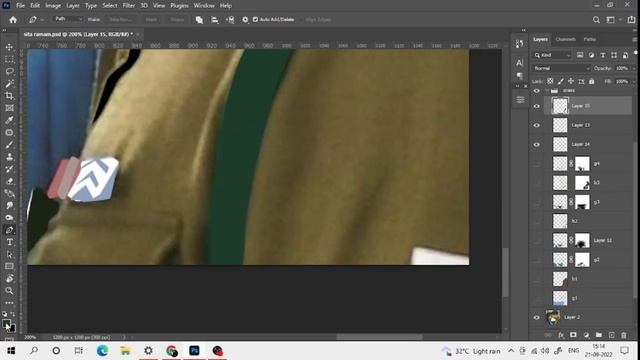Open path alignment options
Image resolution: width=640 pixels, height=360 pixels.
(x=215, y=20)
